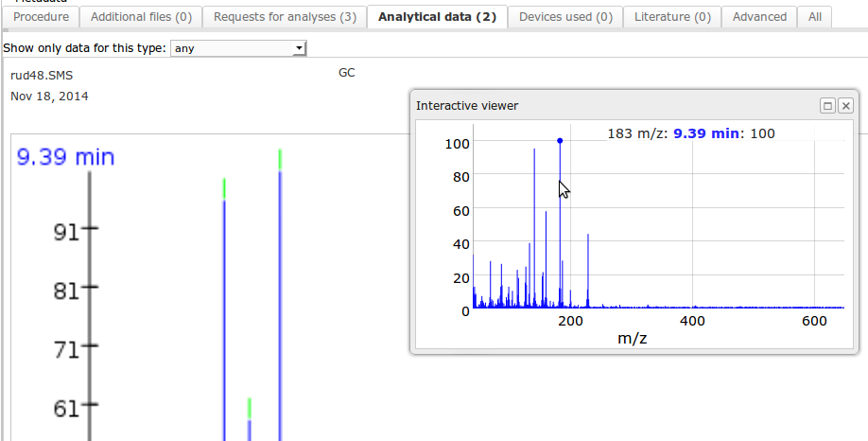
Task: Select the Analytical data (2) tab
Action: pyautogui.click(x=437, y=17)
